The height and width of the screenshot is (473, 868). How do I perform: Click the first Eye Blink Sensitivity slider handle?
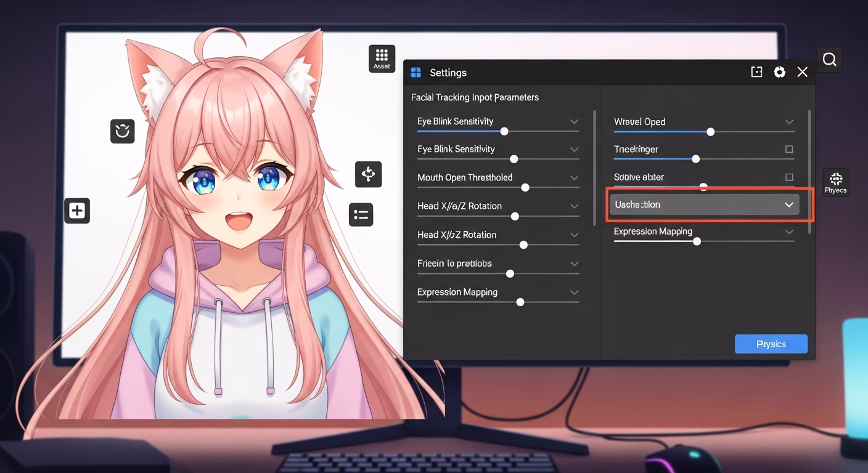click(x=504, y=131)
